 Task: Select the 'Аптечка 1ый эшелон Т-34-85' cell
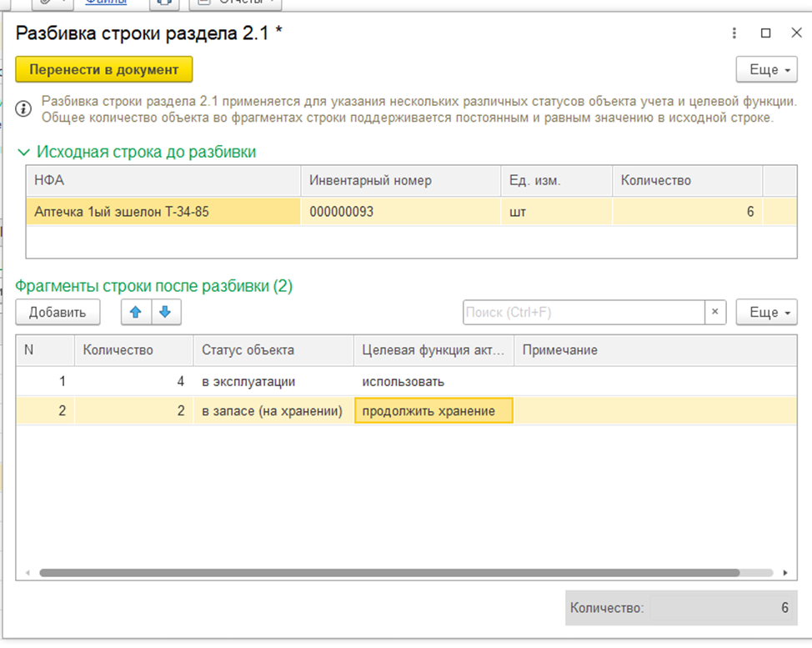point(163,211)
